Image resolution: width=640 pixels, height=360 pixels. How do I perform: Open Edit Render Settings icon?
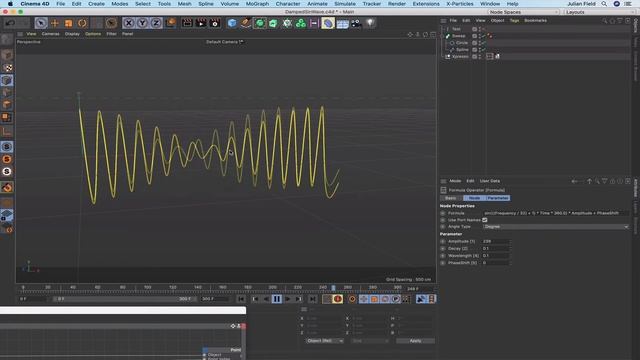coord(215,23)
